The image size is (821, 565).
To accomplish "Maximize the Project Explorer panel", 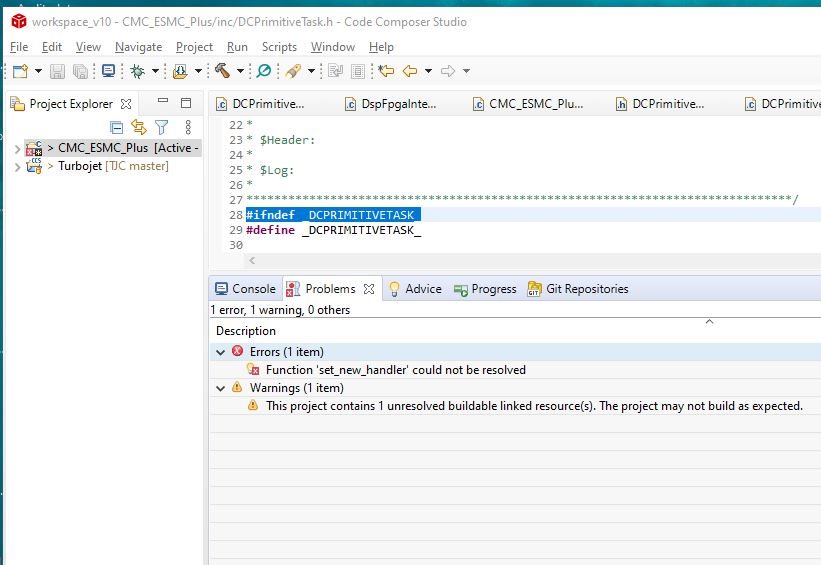I will pyautogui.click(x=186, y=103).
